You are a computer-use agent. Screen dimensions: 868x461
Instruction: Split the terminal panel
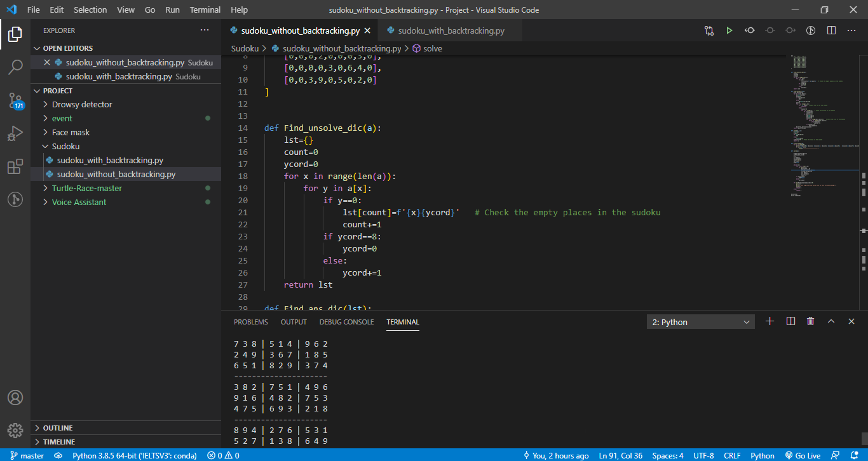790,321
